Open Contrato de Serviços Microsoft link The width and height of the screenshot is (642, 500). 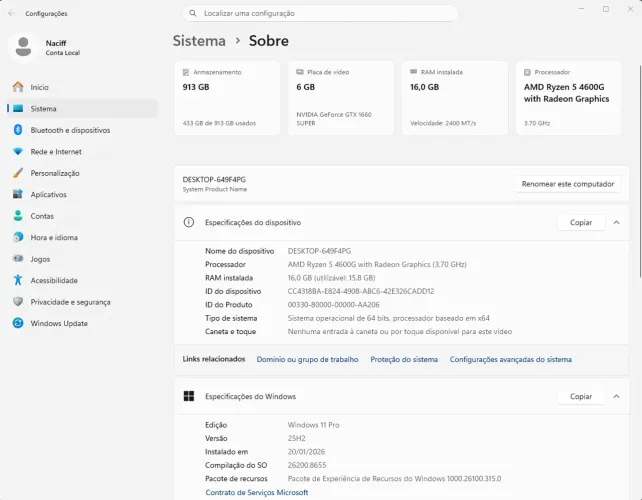click(257, 492)
